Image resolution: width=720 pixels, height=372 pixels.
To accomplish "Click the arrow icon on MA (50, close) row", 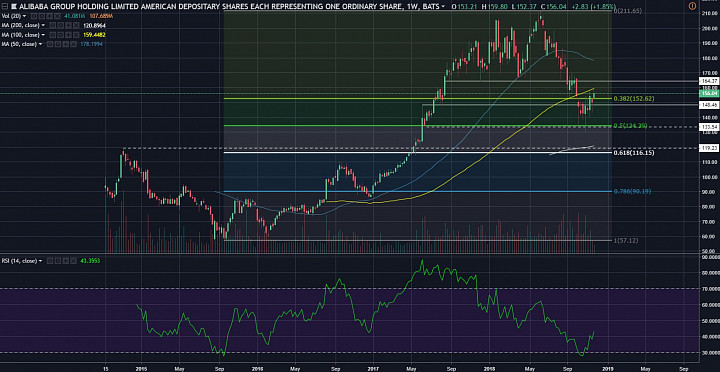I will pos(66,44).
